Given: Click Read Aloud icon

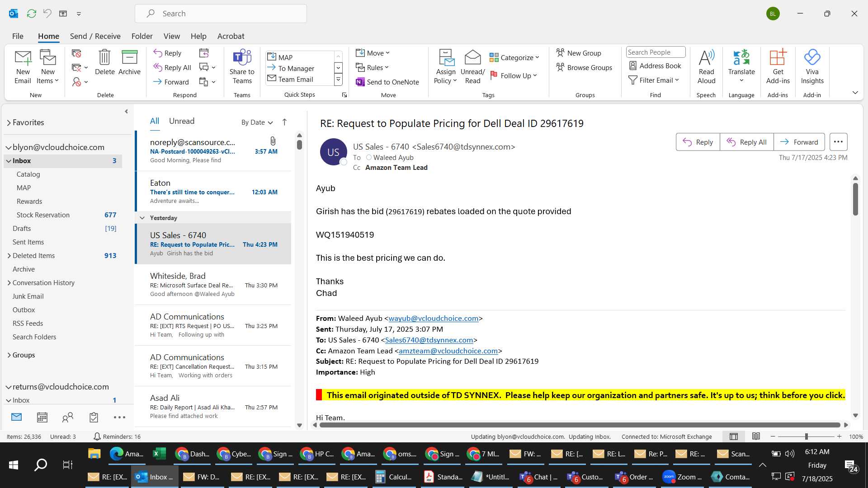Looking at the screenshot, I should [x=706, y=67].
